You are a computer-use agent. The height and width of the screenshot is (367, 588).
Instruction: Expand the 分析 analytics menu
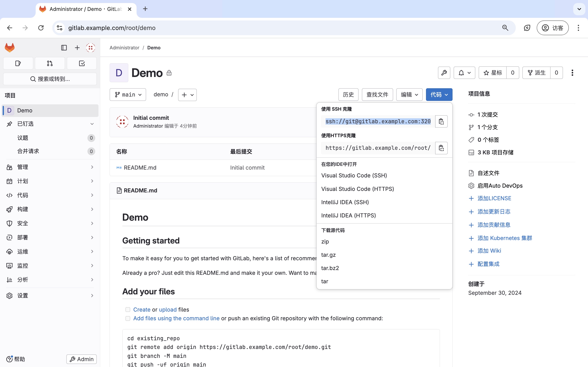pos(50,280)
